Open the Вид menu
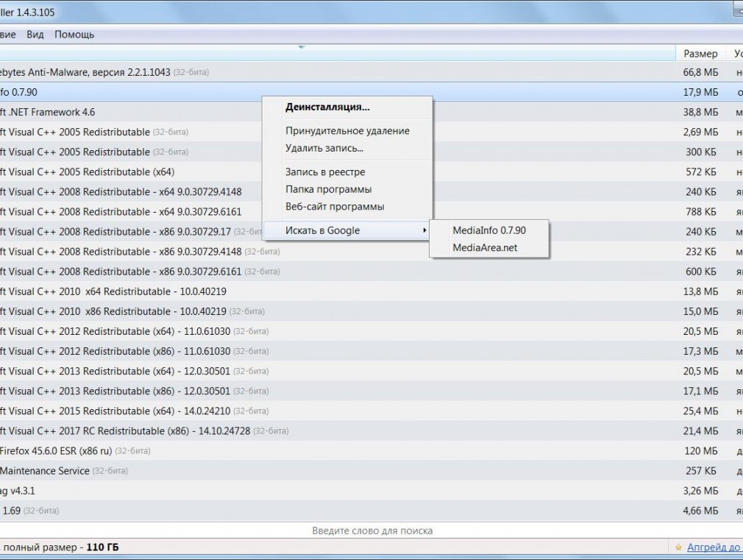 pos(35,35)
